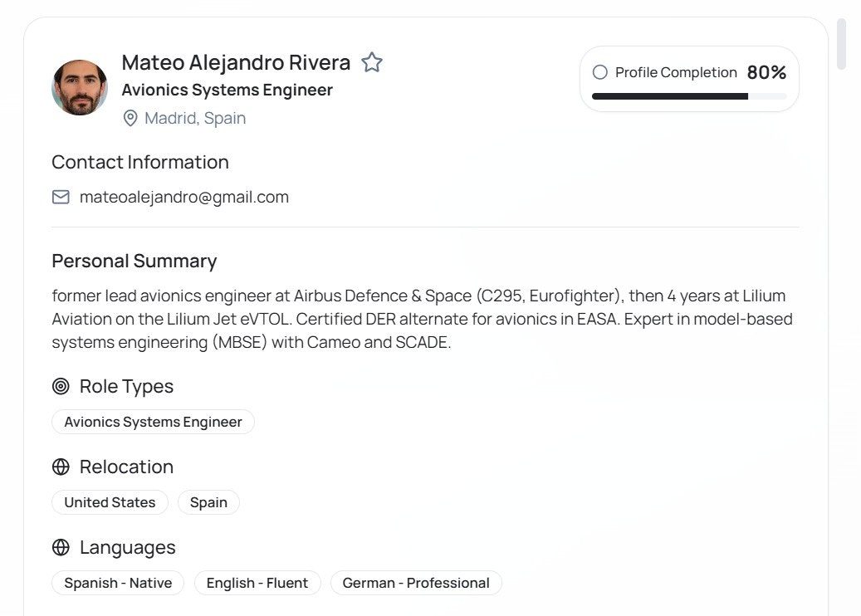
Task: Click the globe icon beside Languages
Action: [61, 547]
